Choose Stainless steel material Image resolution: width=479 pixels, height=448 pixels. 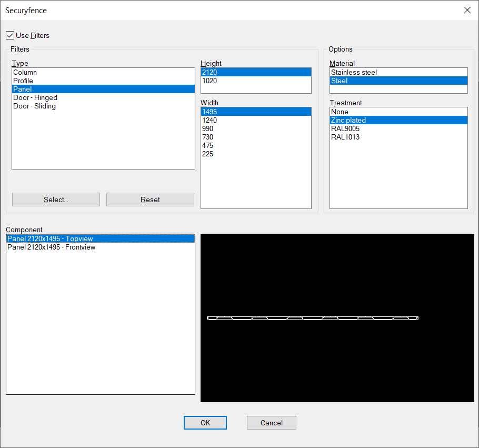tap(398, 73)
